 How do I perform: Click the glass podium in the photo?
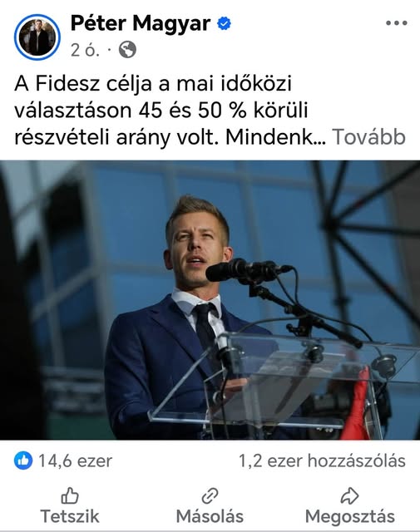coord(285,382)
